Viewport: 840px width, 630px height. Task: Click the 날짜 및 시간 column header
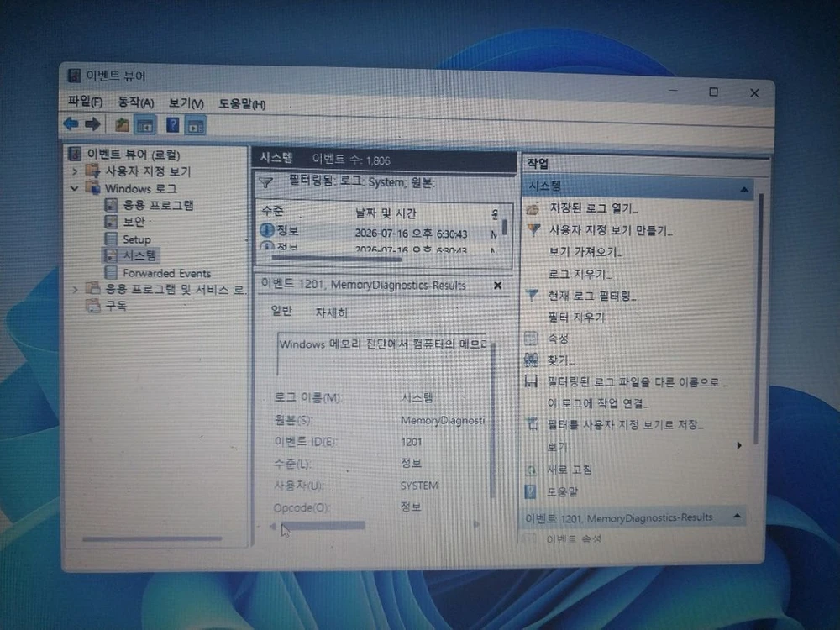pyautogui.click(x=386, y=213)
